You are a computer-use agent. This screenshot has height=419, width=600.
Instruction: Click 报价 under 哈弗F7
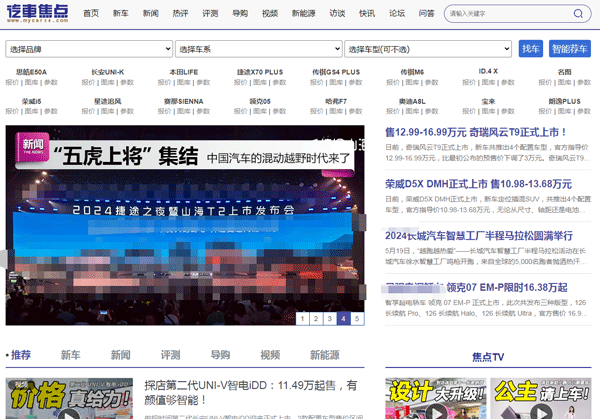[x=316, y=111]
